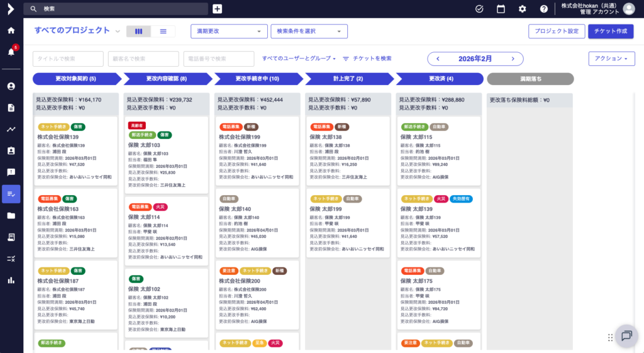Open the chat bubble icon at bottom right
The height and width of the screenshot is (353, 644).
coord(626,336)
